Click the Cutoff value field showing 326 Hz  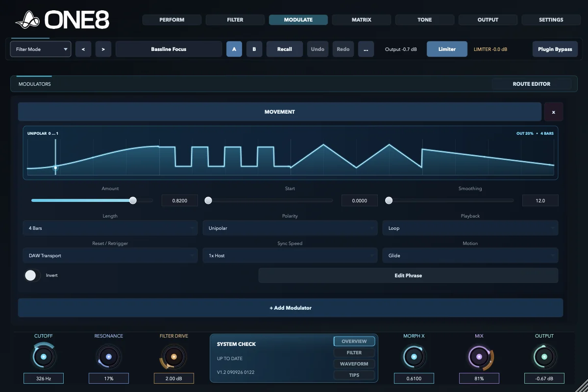pyautogui.click(x=44, y=378)
